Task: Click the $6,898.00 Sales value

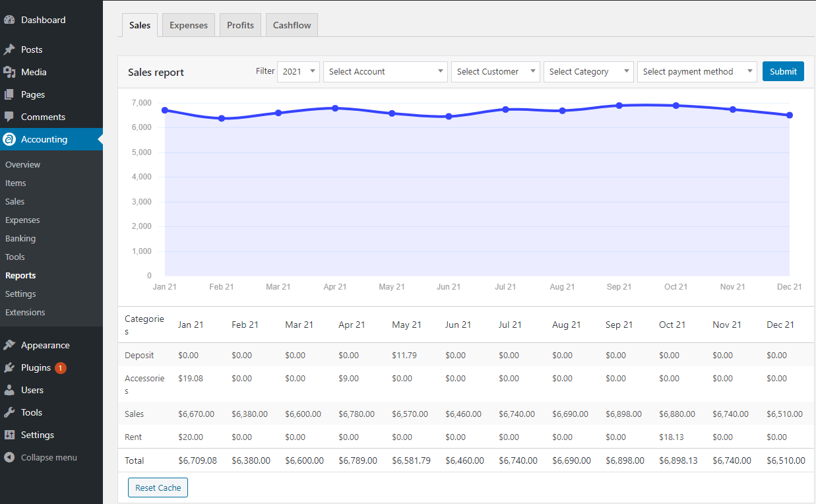Action: (623, 414)
